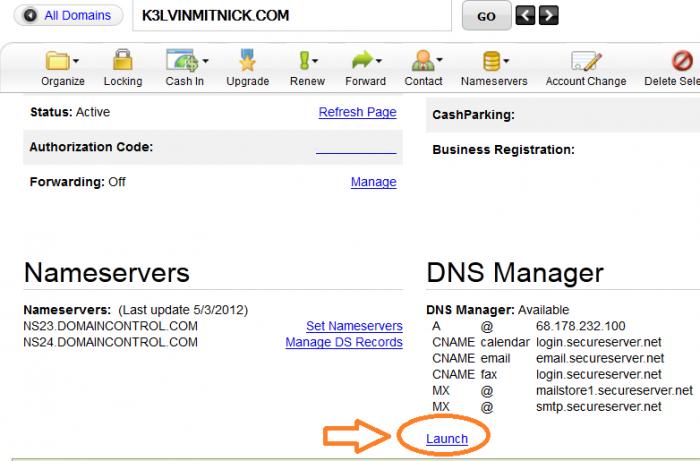Open the Account Change toolbar label

tap(586, 81)
